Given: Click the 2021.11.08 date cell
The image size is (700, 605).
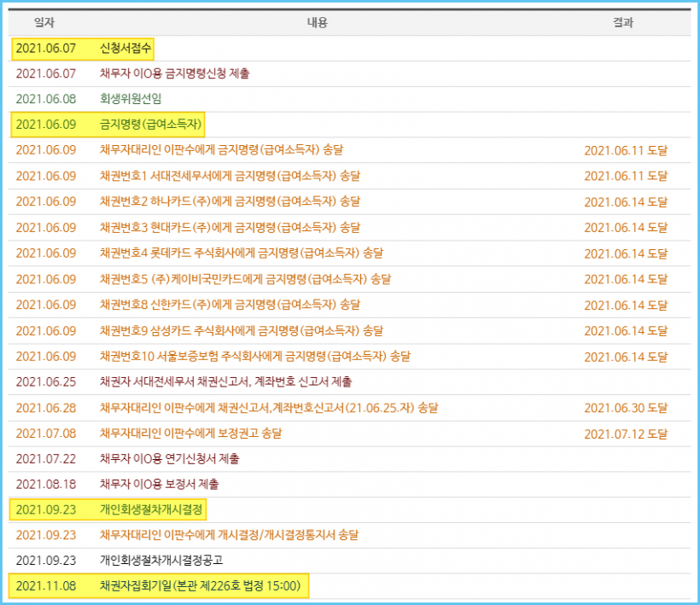Looking at the screenshot, I should click(x=46, y=586).
